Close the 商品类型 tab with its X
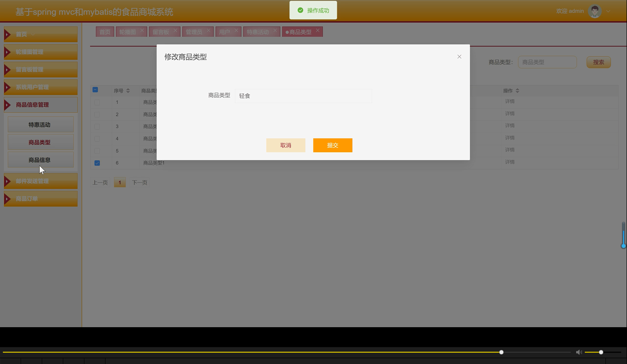This screenshot has width=627, height=364. point(318,30)
